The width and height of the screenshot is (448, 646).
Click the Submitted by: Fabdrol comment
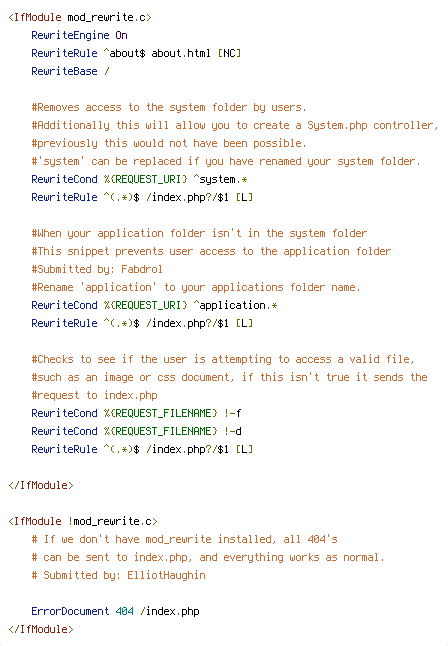[x=97, y=269]
